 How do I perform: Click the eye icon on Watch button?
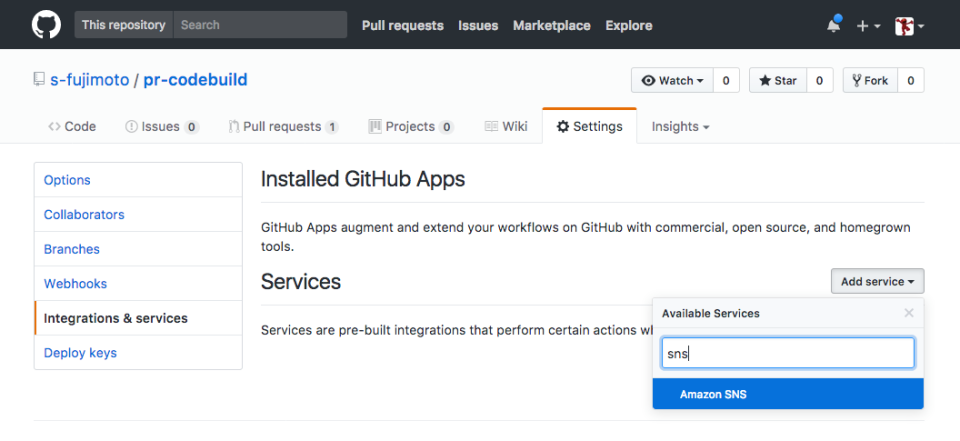click(x=648, y=80)
